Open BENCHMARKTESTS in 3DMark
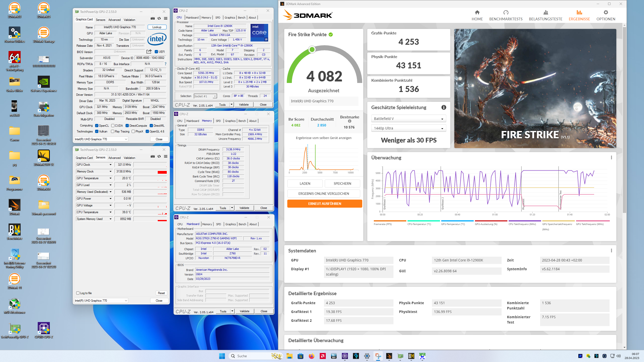The image size is (644, 362). click(506, 15)
